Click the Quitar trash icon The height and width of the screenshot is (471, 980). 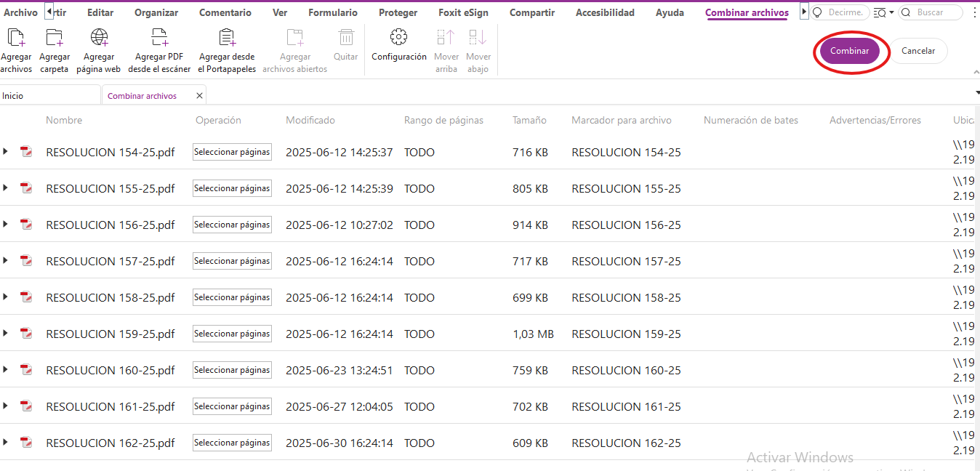tap(345, 36)
